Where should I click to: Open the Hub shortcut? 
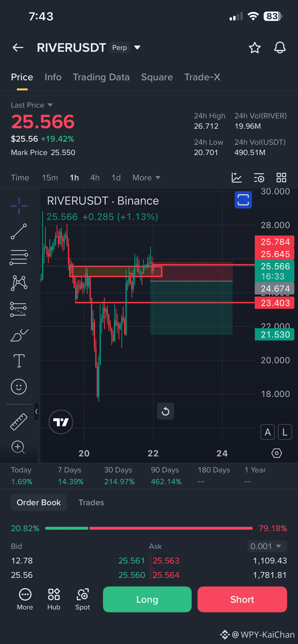pyautogui.click(x=54, y=599)
